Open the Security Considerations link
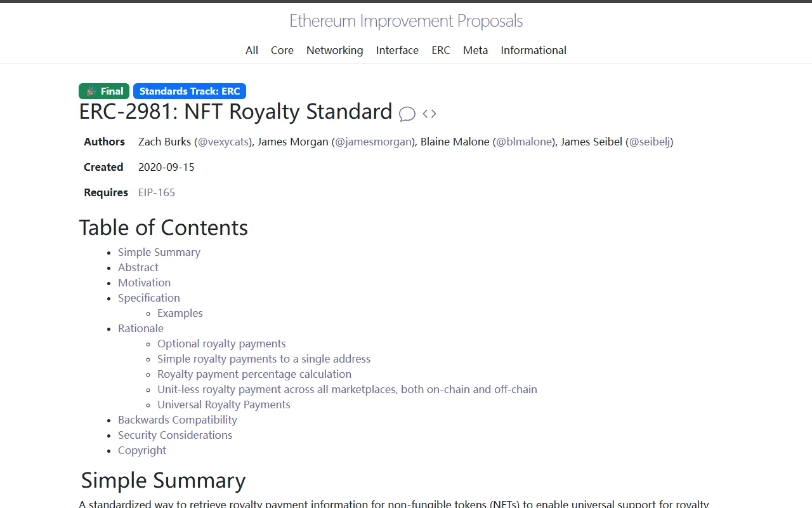Image resolution: width=812 pixels, height=508 pixels. (175, 435)
